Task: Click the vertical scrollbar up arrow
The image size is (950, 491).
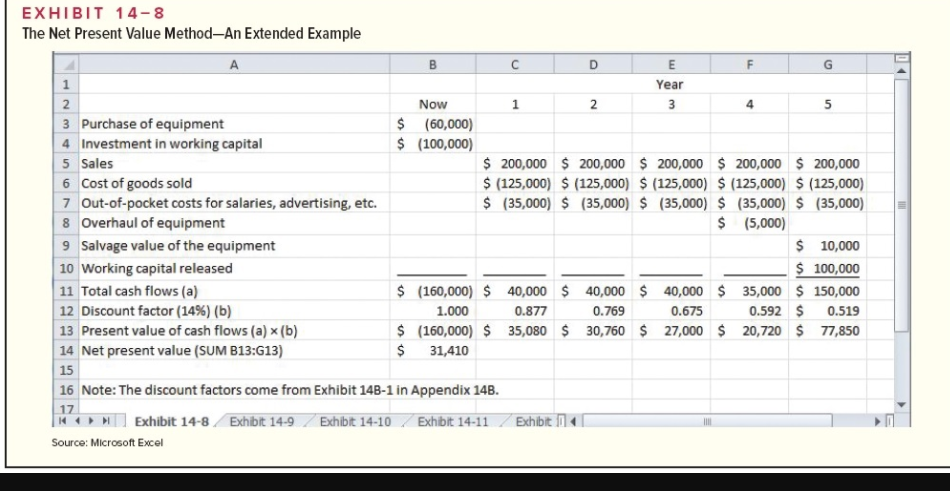Action: click(x=902, y=72)
